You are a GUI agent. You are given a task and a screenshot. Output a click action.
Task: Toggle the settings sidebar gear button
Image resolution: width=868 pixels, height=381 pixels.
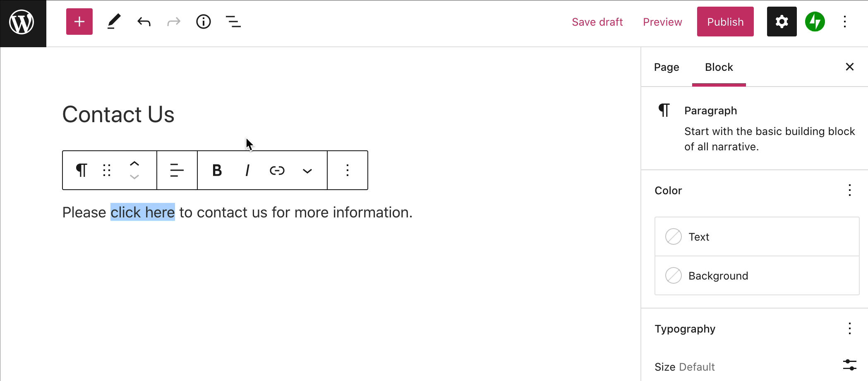782,22
